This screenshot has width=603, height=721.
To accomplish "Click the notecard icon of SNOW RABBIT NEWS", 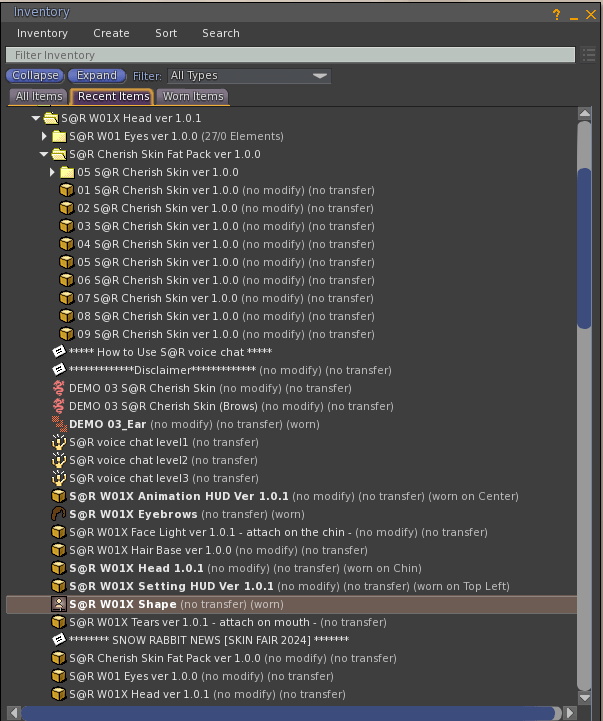I will (x=59, y=640).
